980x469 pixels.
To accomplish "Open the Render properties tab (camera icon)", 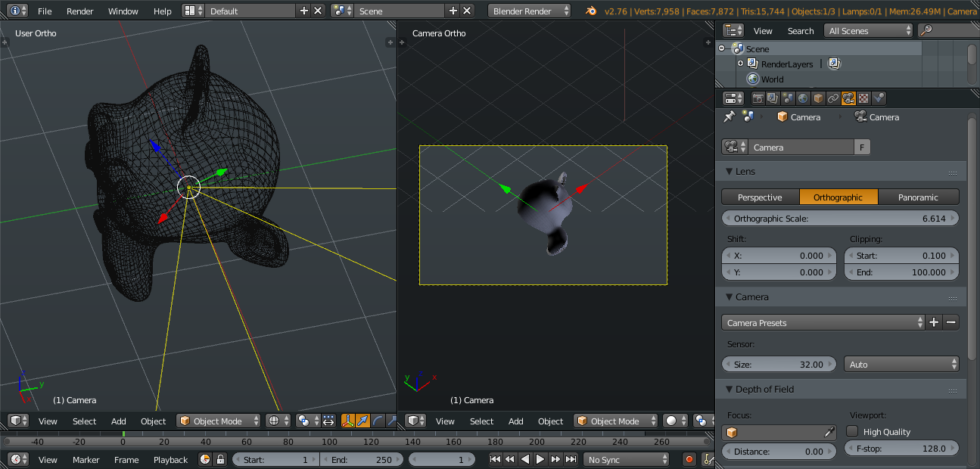I will point(758,98).
